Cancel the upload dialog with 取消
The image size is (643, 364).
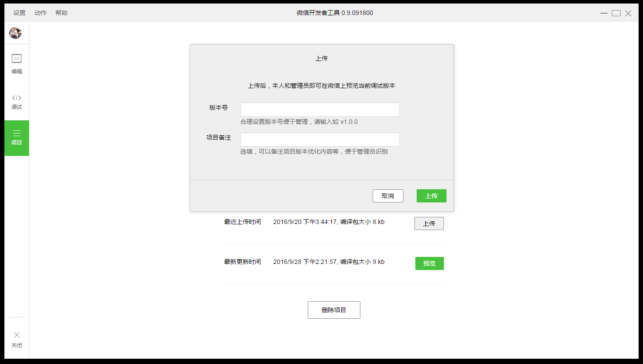[x=388, y=195]
